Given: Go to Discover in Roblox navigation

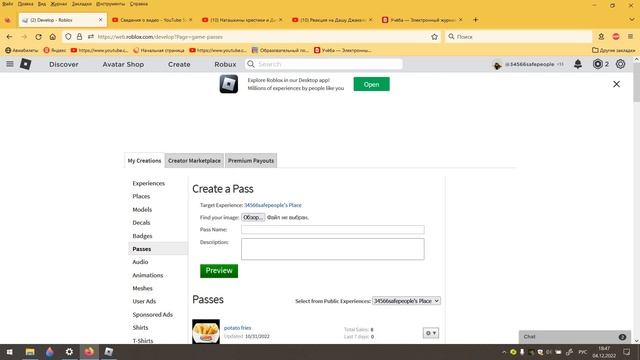Looking at the screenshot, I should point(64,64).
